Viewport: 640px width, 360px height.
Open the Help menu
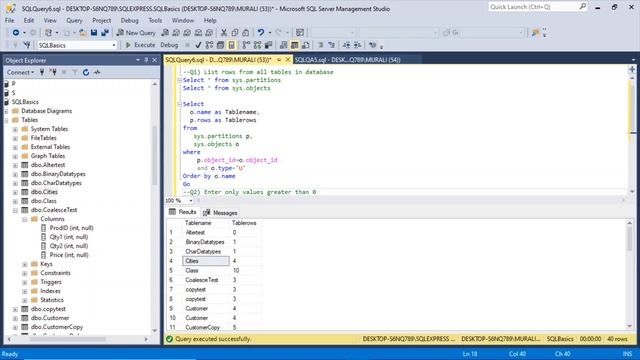coord(210,20)
